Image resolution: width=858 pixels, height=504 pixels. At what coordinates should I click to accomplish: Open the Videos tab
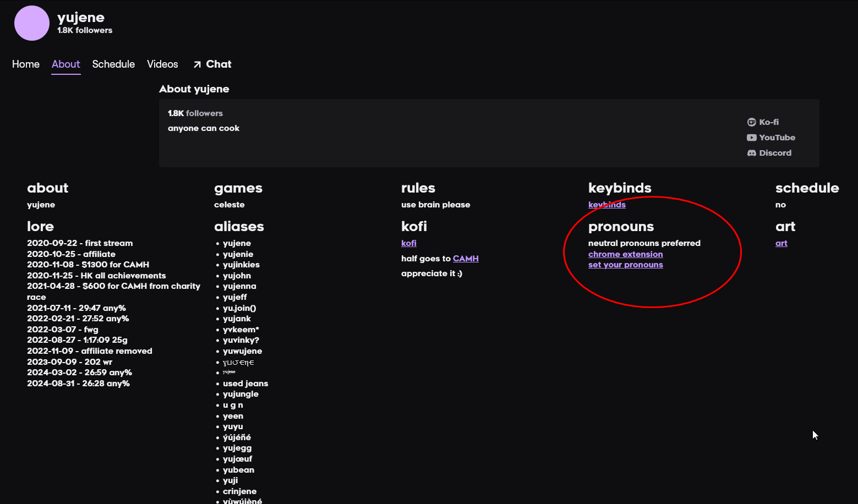[x=162, y=64]
